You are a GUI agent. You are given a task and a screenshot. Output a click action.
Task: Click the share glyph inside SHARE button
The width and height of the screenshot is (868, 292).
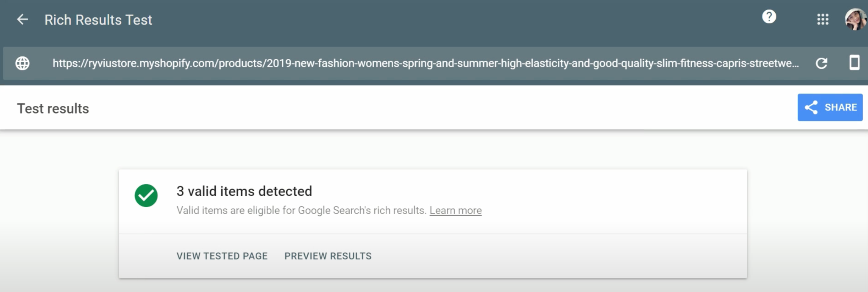click(811, 108)
